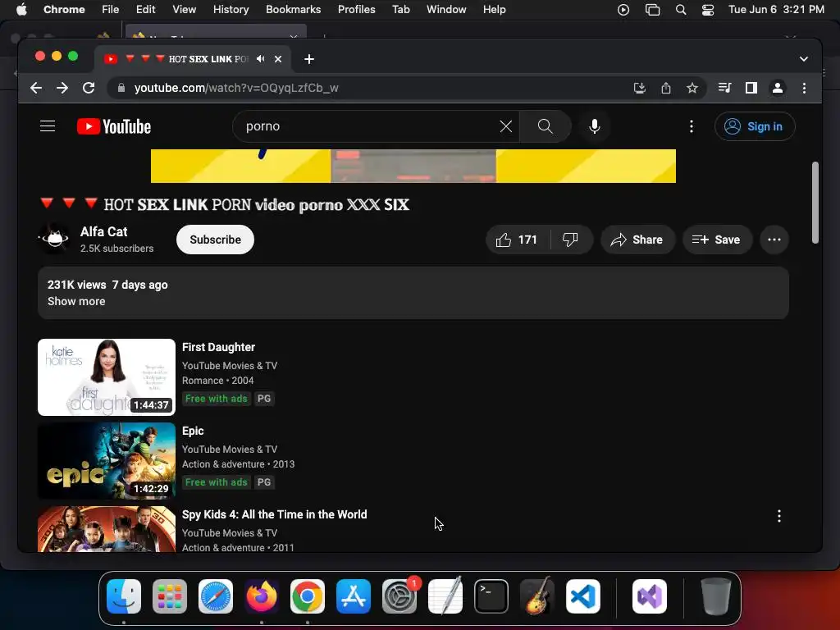This screenshot has width=840, height=630.
Task: Open a new tab with the plus button
Action: 309,59
